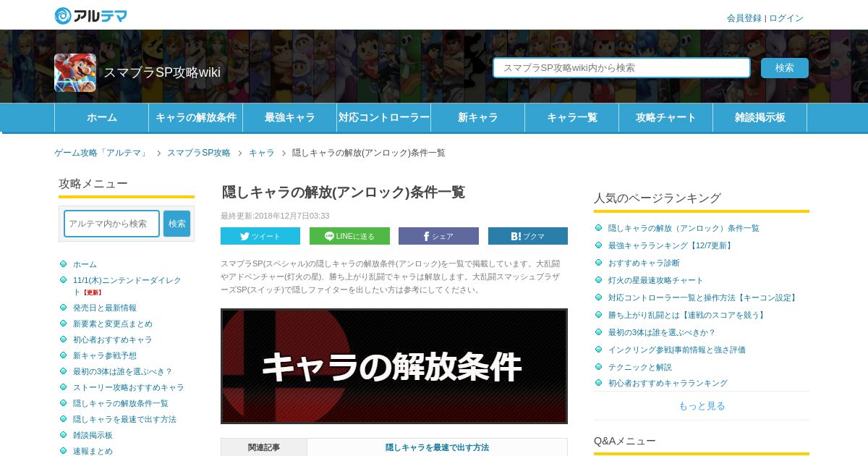Open related article 隠しキャラを最速で出す方法

click(x=437, y=447)
